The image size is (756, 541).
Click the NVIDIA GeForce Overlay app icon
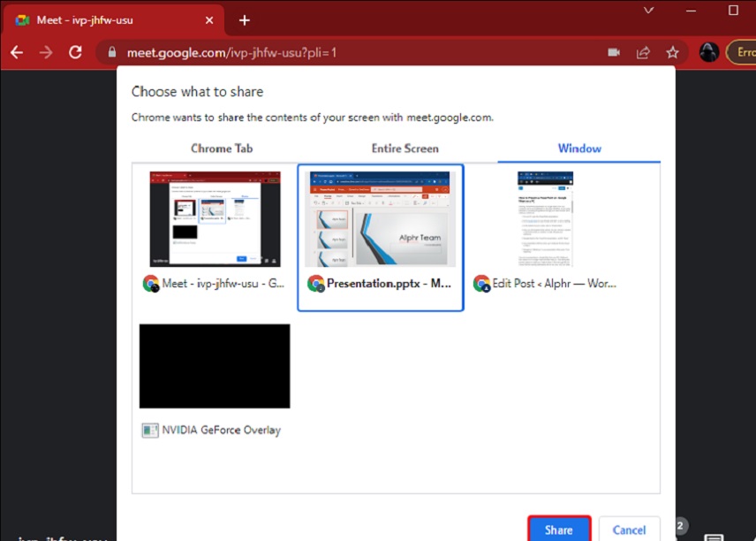(x=150, y=430)
